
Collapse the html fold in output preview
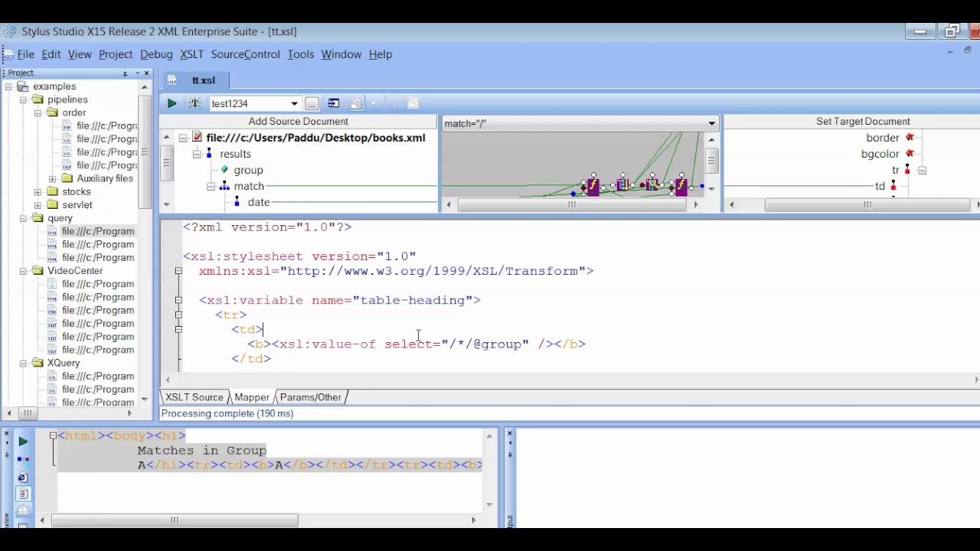(x=53, y=435)
